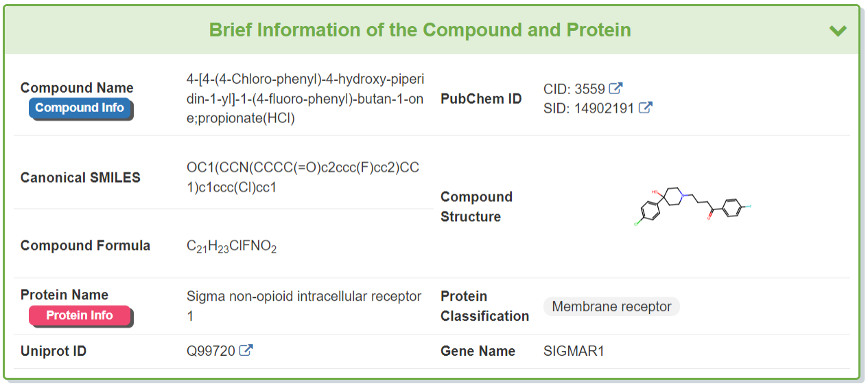The image size is (868, 386).
Task: Click the Canonical SMILES string value
Action: pyautogui.click(x=303, y=177)
